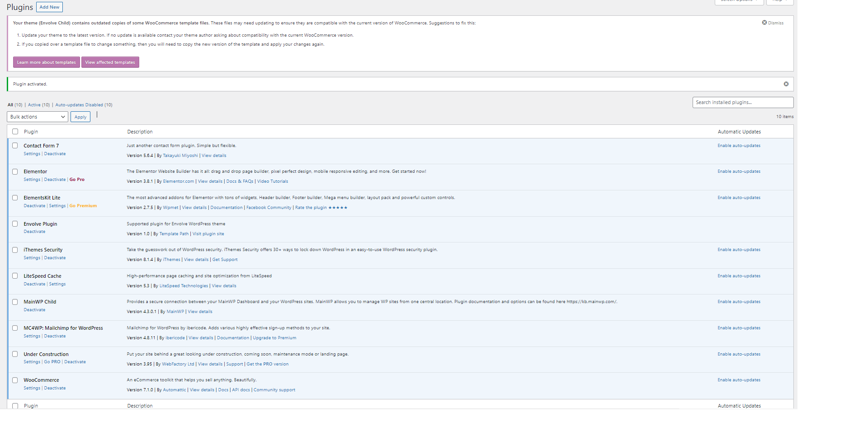This screenshot has width=868, height=427.
Task: Sort by the Plugin column header
Action: click(x=31, y=132)
